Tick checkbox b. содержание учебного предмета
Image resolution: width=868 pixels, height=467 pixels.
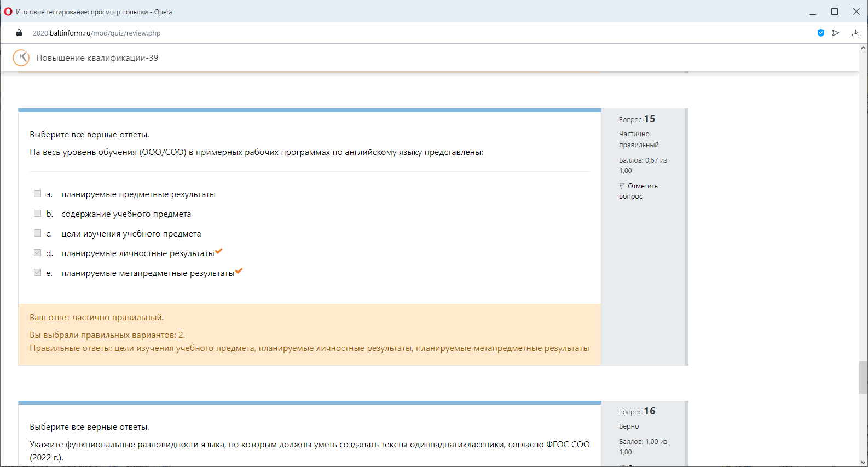(37, 214)
